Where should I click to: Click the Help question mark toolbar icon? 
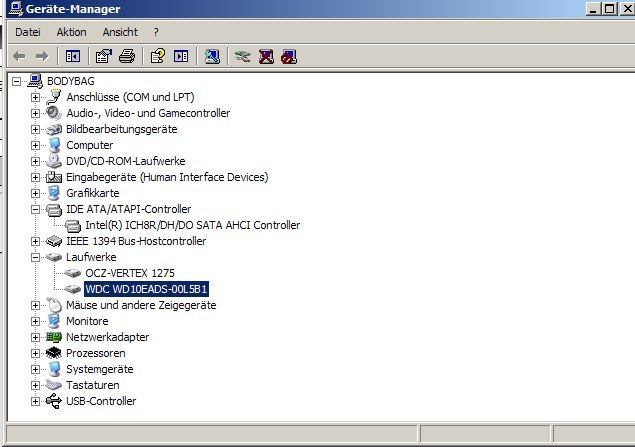tap(158, 56)
